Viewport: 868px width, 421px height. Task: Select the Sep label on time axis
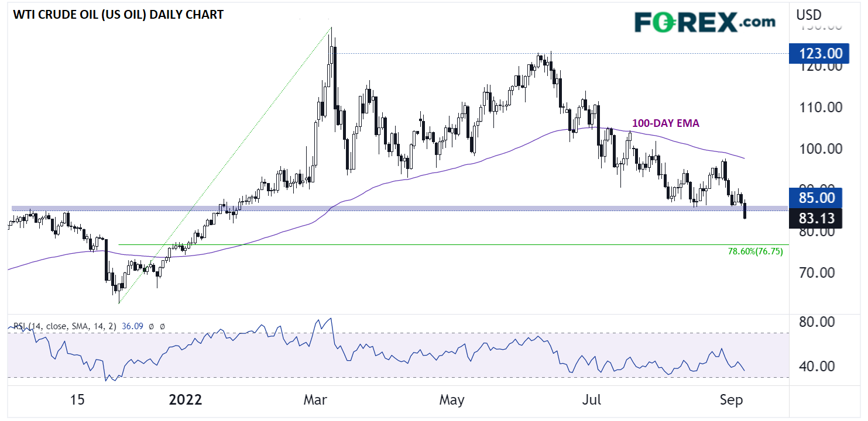[731, 401]
